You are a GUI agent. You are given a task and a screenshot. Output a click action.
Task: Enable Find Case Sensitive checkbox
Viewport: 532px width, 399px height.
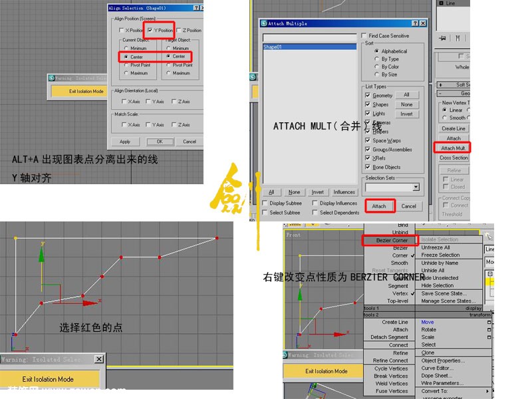point(364,36)
